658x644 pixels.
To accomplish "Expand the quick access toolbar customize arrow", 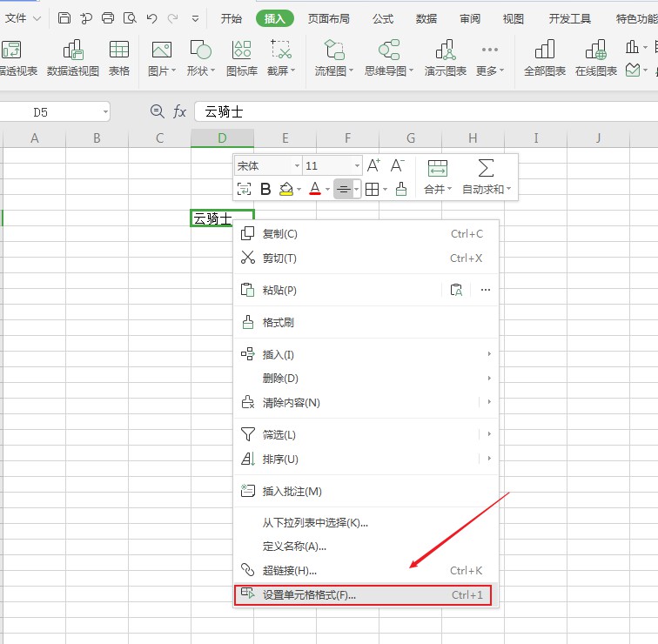I will pyautogui.click(x=195, y=18).
